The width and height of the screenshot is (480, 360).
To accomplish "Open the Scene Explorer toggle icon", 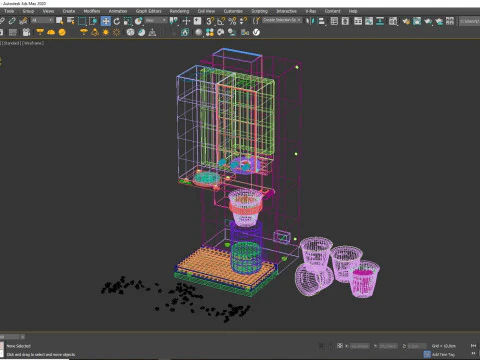I will click(334, 21).
